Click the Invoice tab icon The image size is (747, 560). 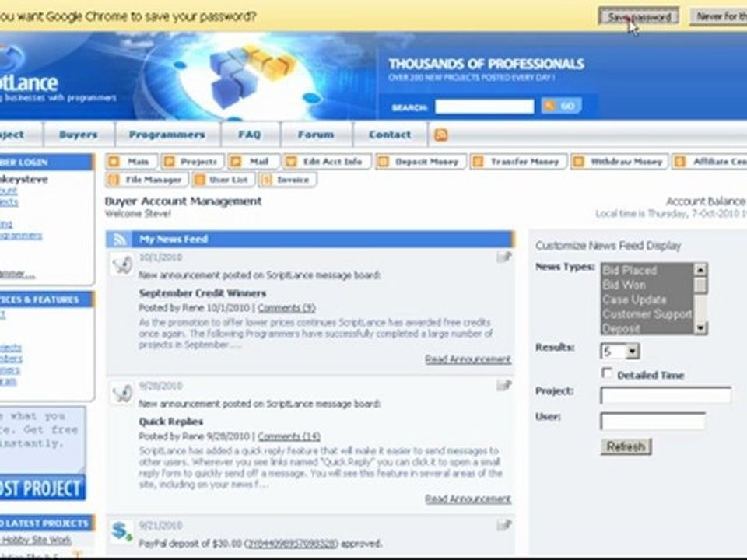tap(266, 180)
